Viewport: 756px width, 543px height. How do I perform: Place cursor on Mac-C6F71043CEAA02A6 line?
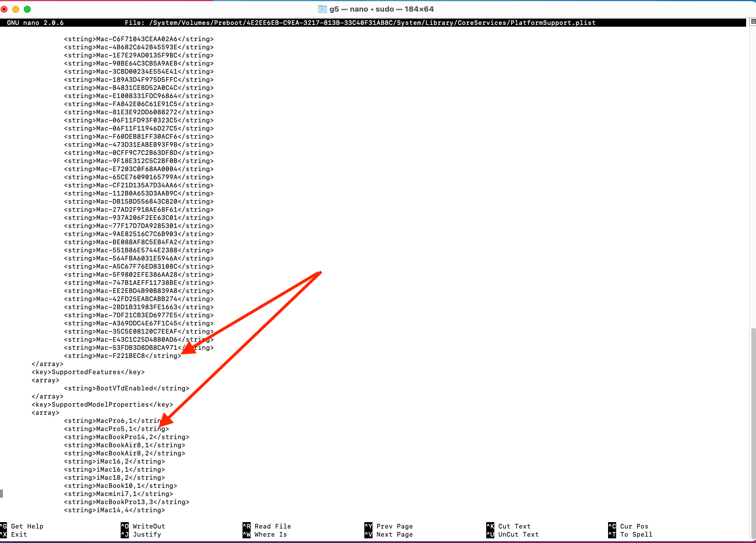point(139,39)
